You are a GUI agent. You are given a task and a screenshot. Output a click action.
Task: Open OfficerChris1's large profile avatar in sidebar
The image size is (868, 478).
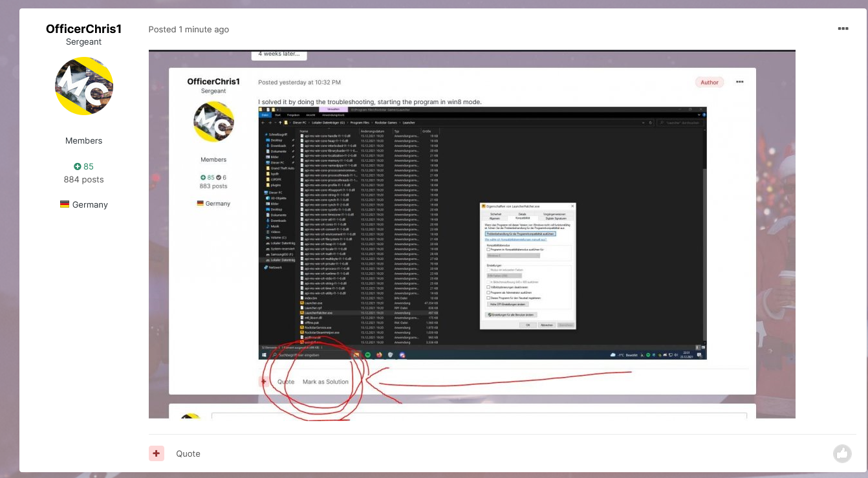[84, 86]
